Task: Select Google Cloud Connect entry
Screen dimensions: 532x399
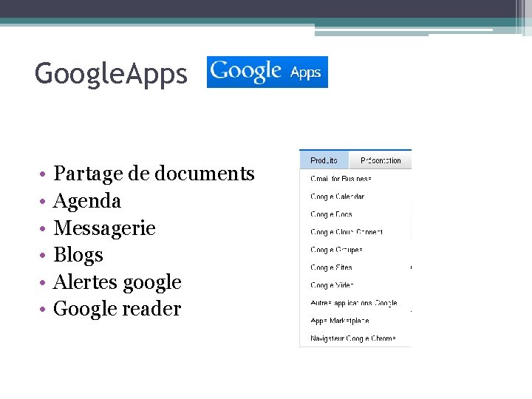Action: (347, 232)
